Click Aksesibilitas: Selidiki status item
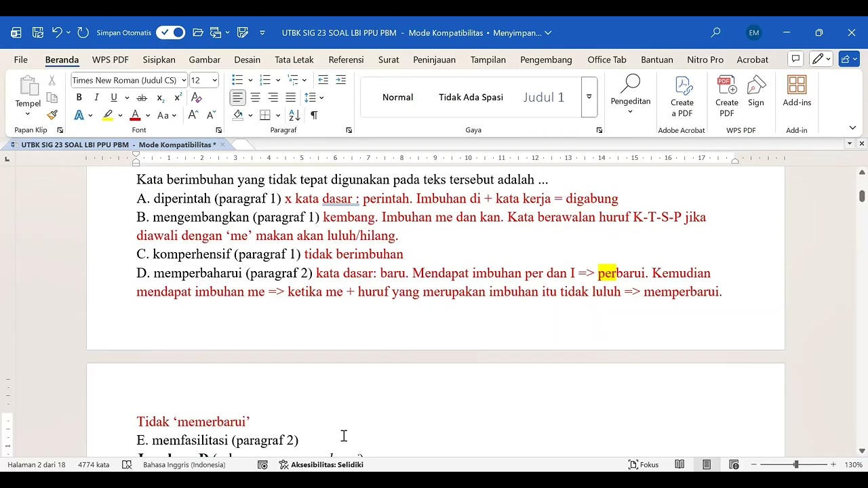 tap(321, 464)
